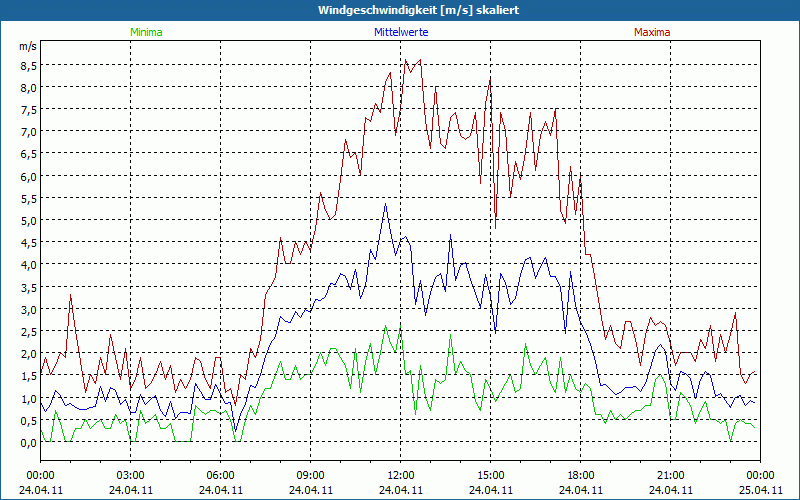This screenshot has height=500, width=800.
Task: Click the 0,0 y-axis value
Action: 29,443
